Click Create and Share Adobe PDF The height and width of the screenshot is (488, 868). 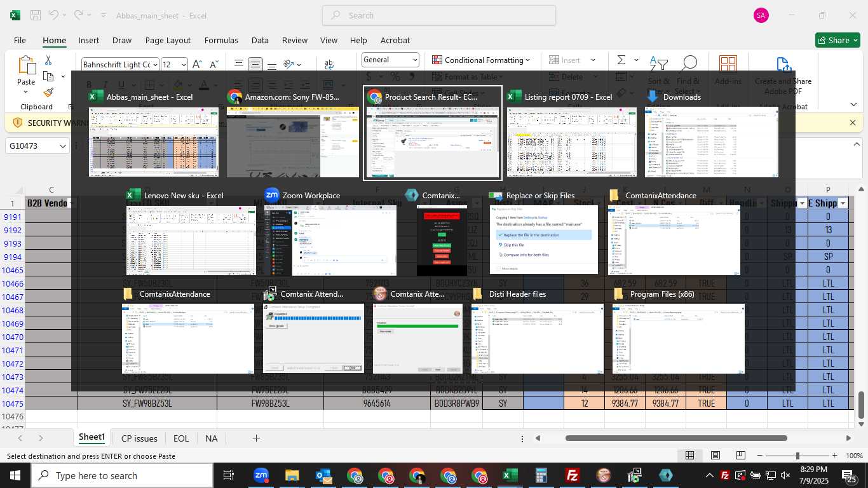pos(783,75)
